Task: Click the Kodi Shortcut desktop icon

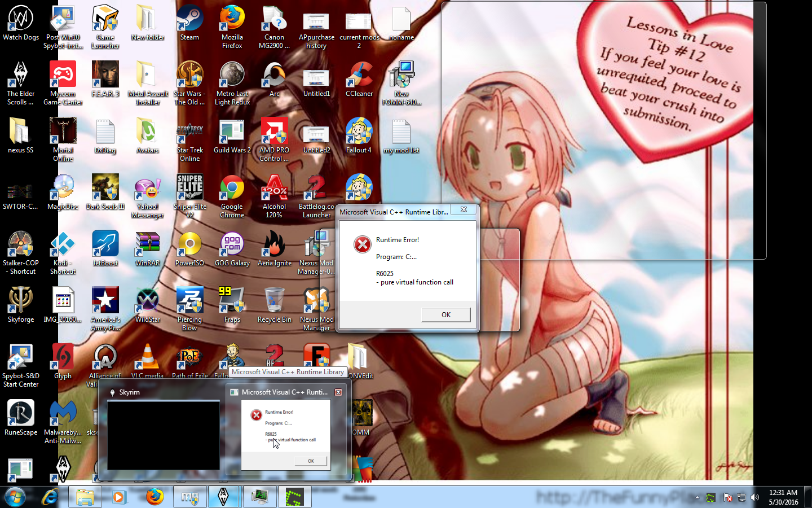Action: [x=63, y=253]
